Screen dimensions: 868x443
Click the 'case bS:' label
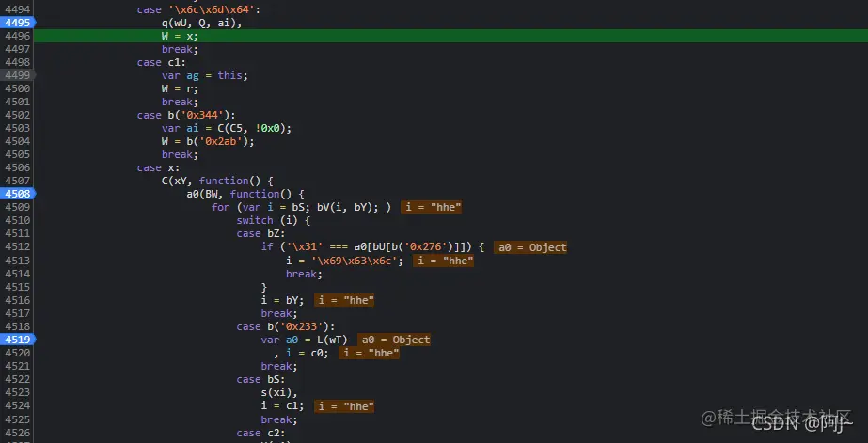click(260, 379)
